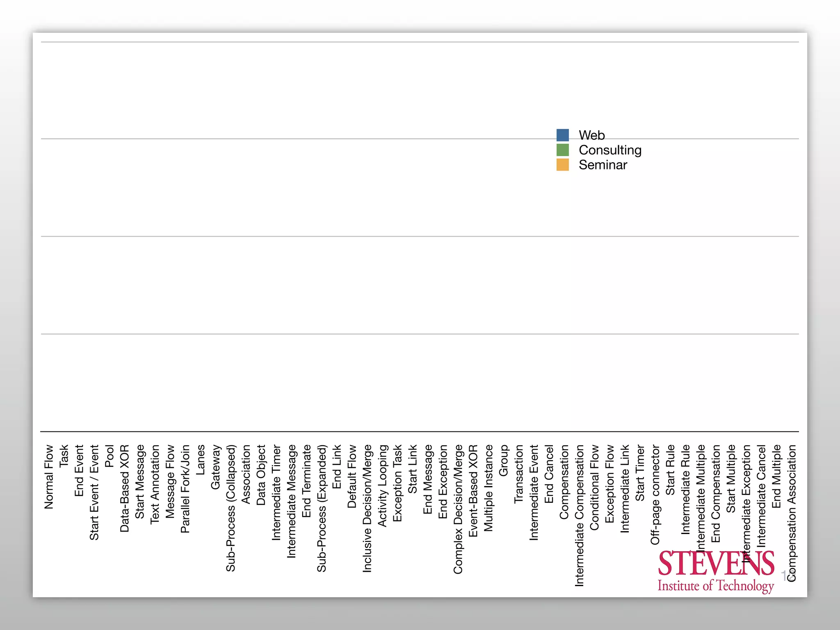The height and width of the screenshot is (630, 840).
Task: Select the Consulting legend label
Action: [610, 150]
